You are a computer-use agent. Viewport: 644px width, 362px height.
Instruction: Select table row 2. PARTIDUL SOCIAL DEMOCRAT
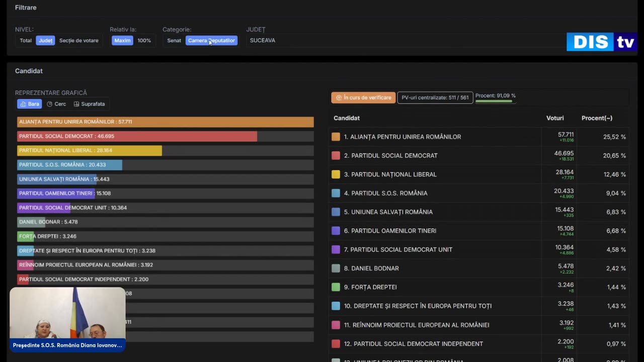(479, 155)
